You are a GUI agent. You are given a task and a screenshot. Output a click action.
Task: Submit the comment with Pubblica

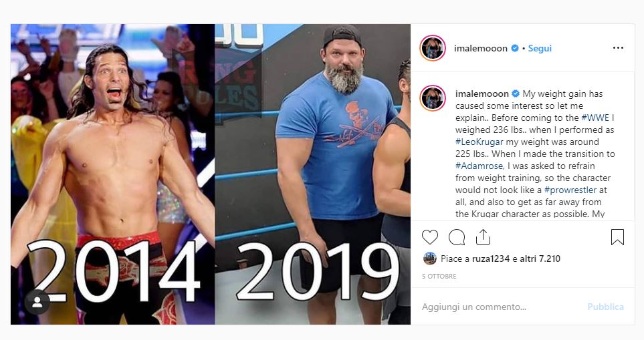(x=605, y=307)
